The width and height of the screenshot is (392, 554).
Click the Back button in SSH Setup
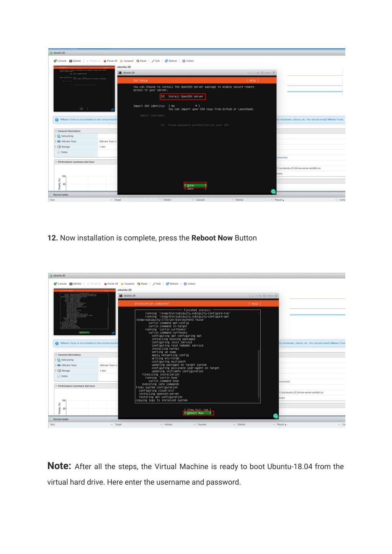195,189
